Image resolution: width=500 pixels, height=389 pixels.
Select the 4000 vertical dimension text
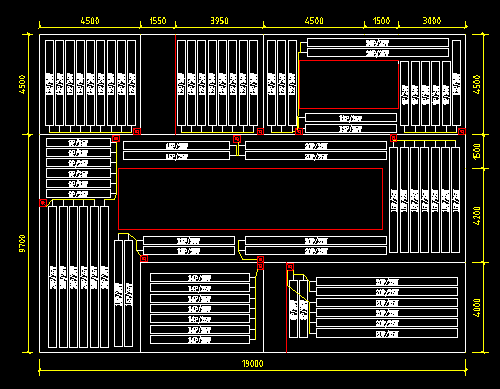(x=477, y=308)
